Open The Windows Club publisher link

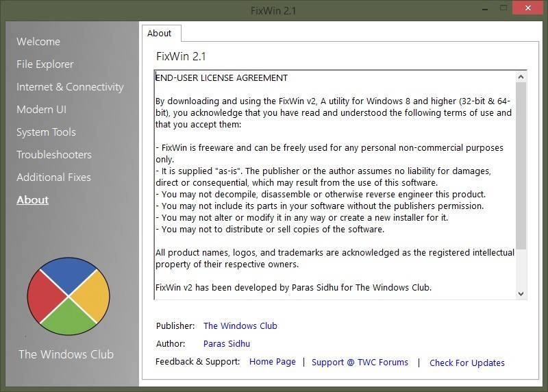point(240,326)
